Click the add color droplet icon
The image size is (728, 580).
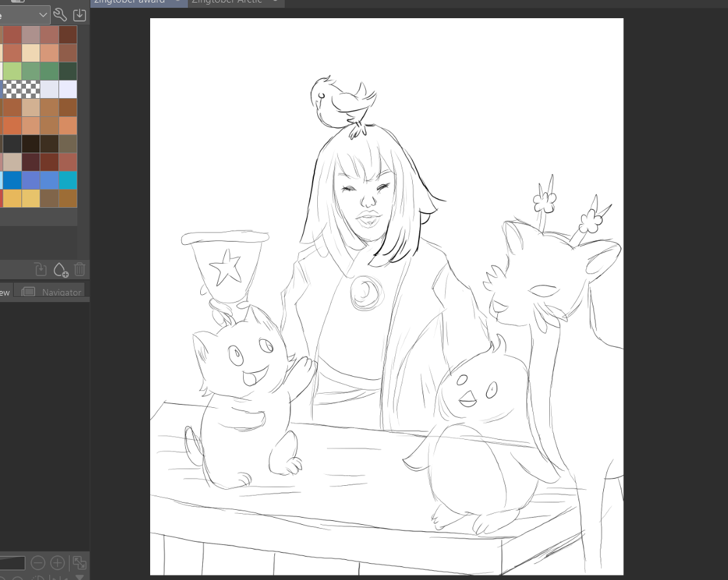60,270
